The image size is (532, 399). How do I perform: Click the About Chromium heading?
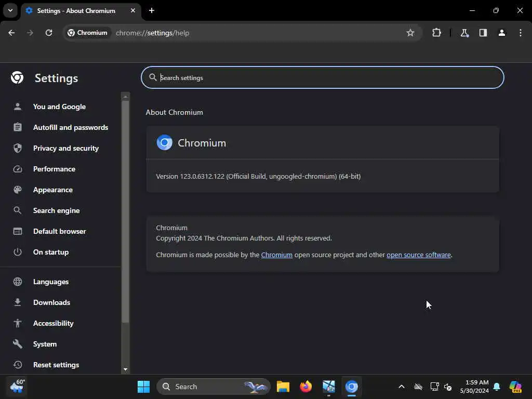pos(175,112)
